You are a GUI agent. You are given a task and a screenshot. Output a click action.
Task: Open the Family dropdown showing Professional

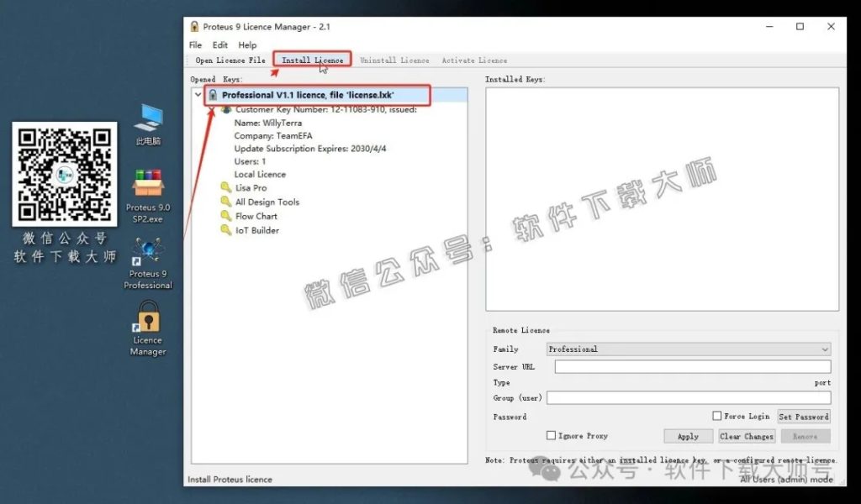click(688, 349)
